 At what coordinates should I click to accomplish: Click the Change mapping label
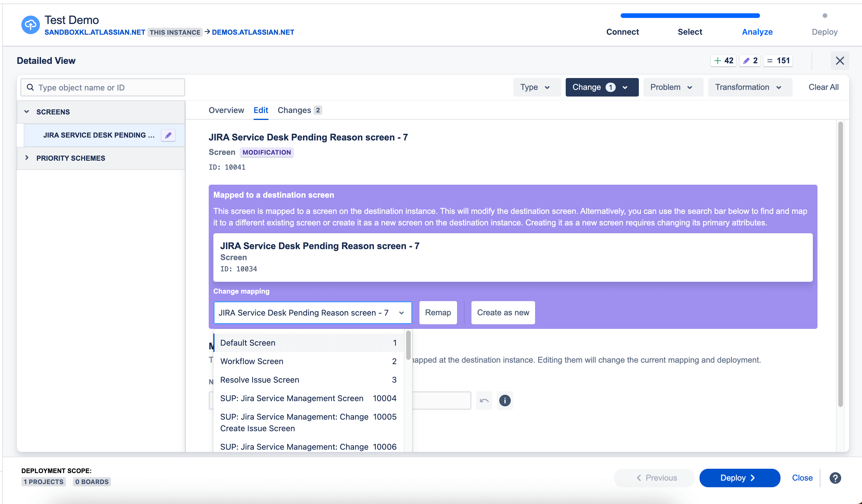click(241, 291)
